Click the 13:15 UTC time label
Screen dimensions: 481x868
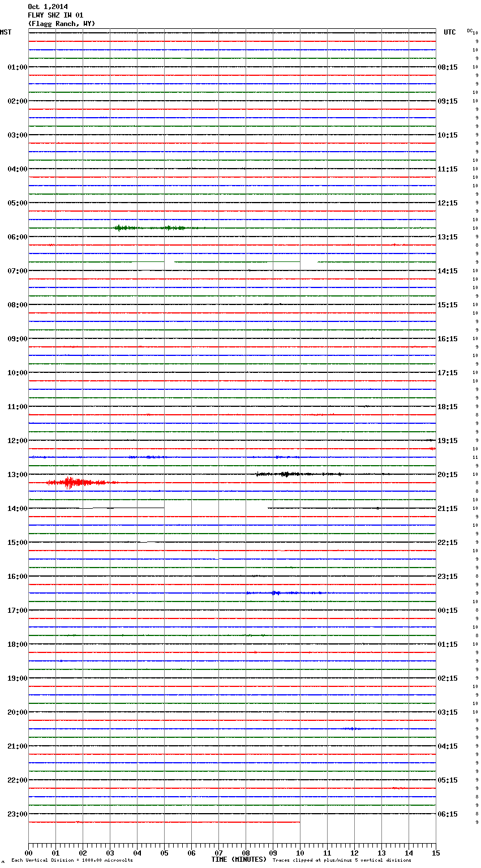(448, 237)
